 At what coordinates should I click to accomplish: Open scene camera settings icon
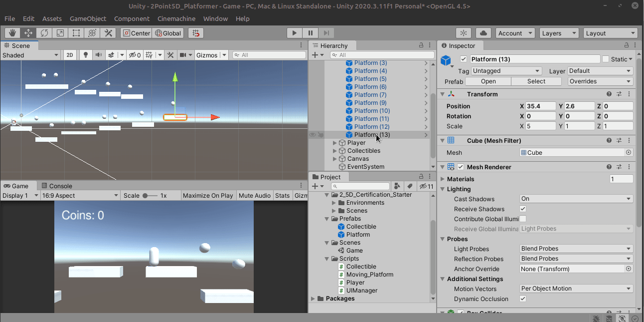click(x=183, y=55)
